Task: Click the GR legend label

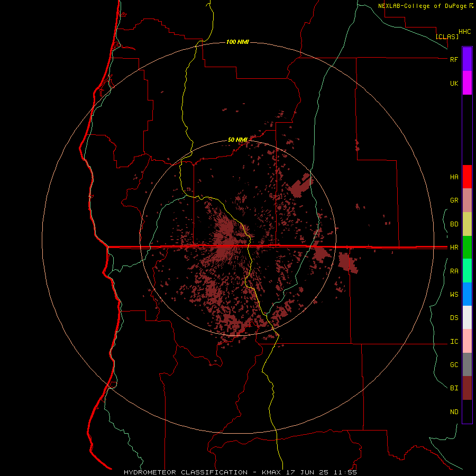Action: pos(454,200)
